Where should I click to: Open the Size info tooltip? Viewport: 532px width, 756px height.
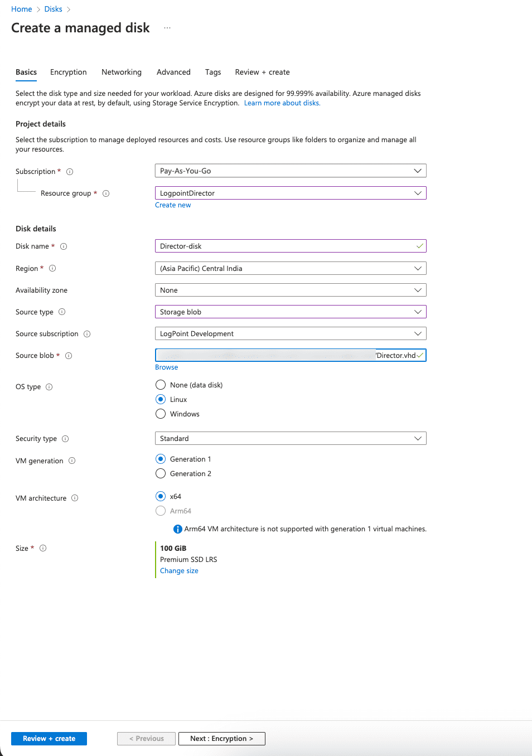pyautogui.click(x=43, y=548)
